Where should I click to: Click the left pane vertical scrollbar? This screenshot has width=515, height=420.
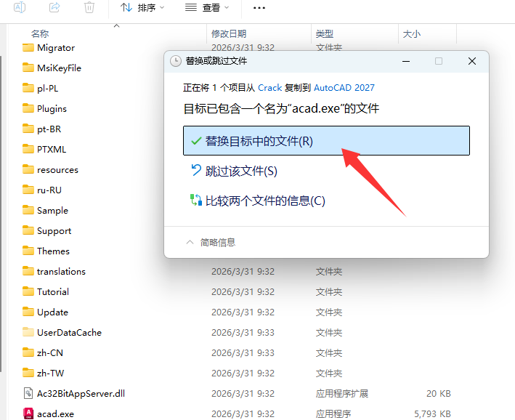click(x=1, y=214)
